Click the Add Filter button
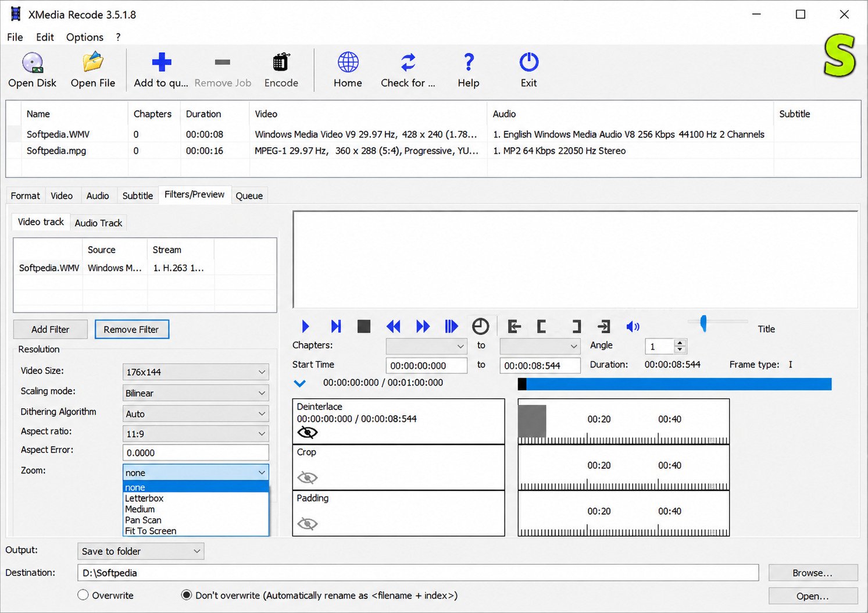Screen dimensions: 868x613 pos(51,329)
